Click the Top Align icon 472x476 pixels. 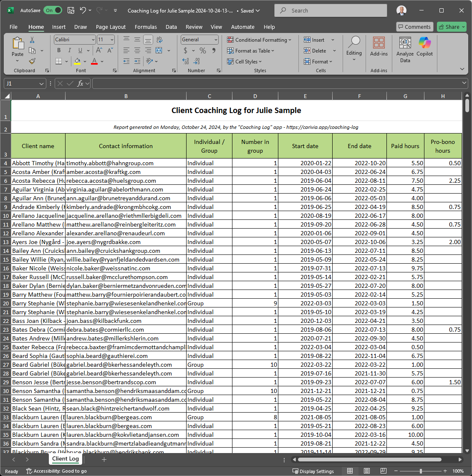coord(126,40)
